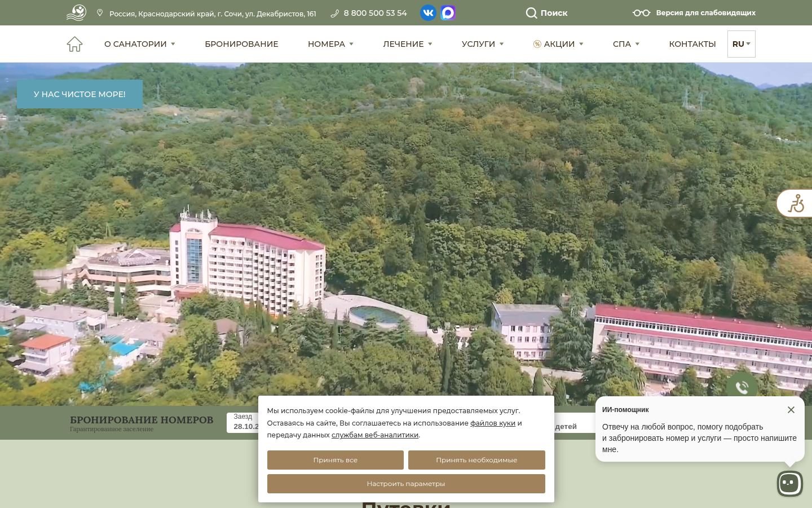Expand the О САНАТОРИИ dropdown arrow
Screen dimensions: 812x508
[x=173, y=44]
